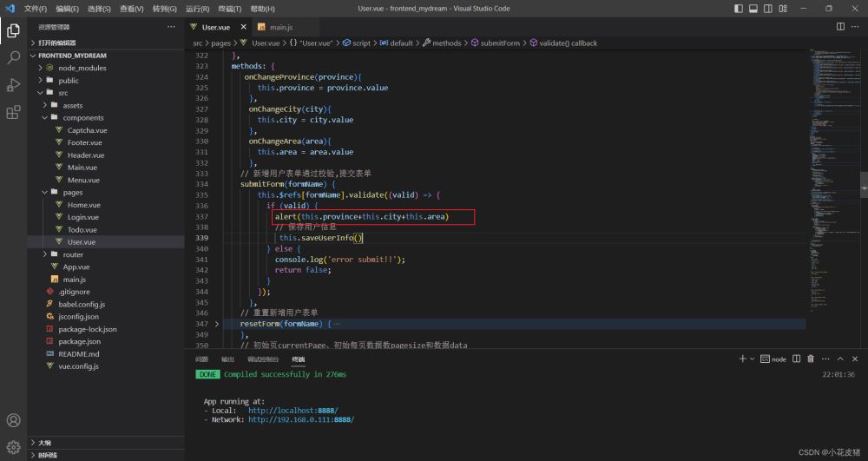Open the terminal launch profile dropdown arrow
This screenshot has width=868, height=461.
tap(753, 359)
